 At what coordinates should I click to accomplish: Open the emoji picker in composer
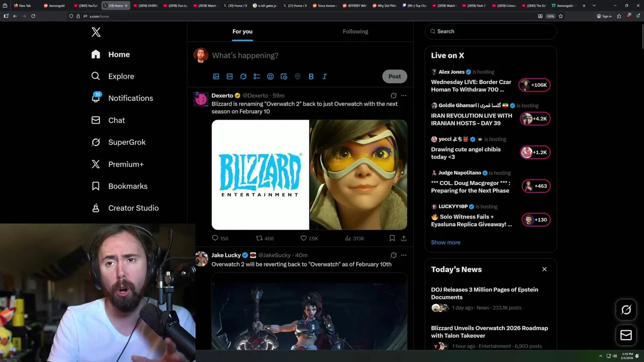[x=270, y=76]
